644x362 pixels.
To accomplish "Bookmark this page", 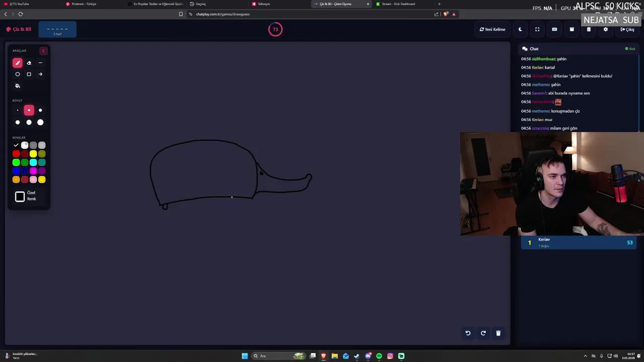I will pos(181,14).
